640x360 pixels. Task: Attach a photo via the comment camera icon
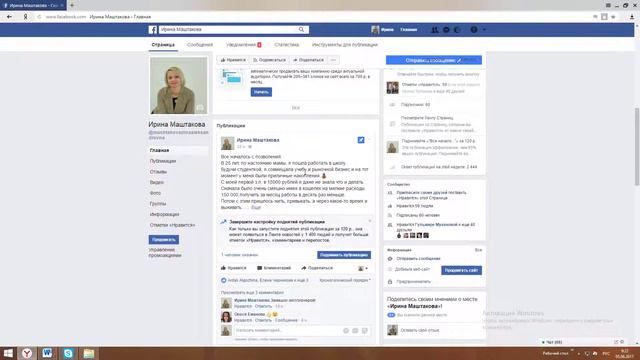(x=355, y=330)
